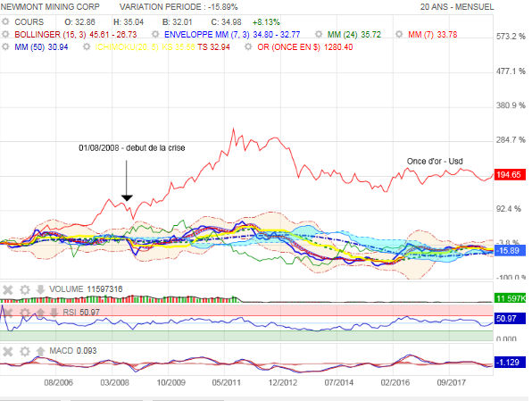Viewport: 532px width, 401px height.
Task: Click the 01/08/2008 - debut de la crise annotation
Action: click(132, 148)
